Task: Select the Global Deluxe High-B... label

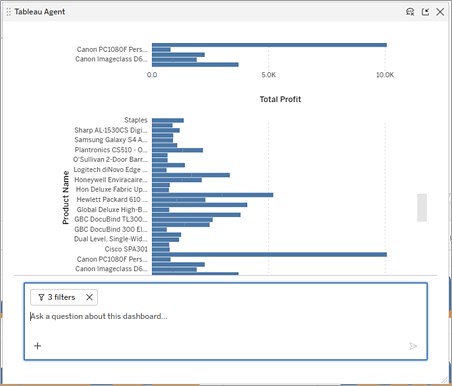Action: tap(112, 209)
